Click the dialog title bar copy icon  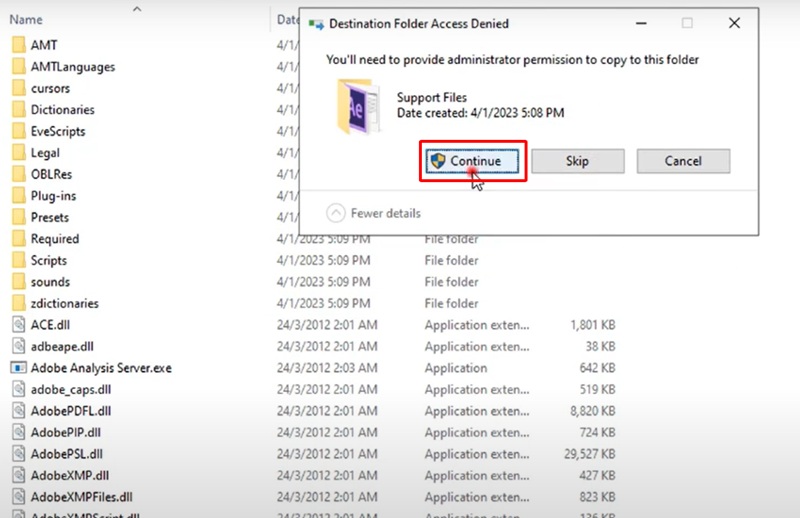(316, 24)
